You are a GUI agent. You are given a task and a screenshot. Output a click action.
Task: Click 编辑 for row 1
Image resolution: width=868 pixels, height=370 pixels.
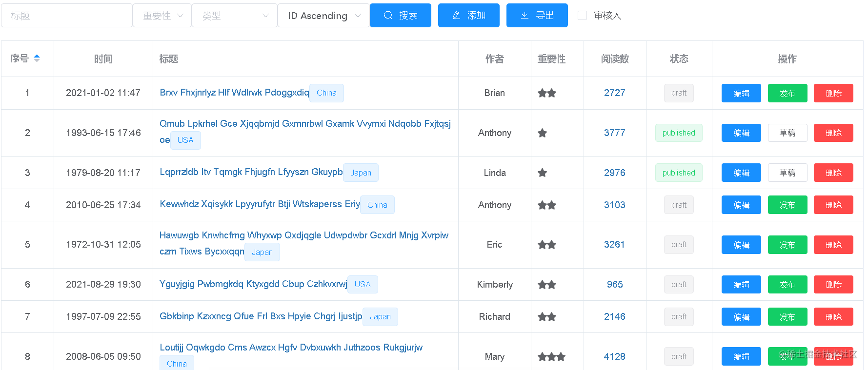pos(741,93)
